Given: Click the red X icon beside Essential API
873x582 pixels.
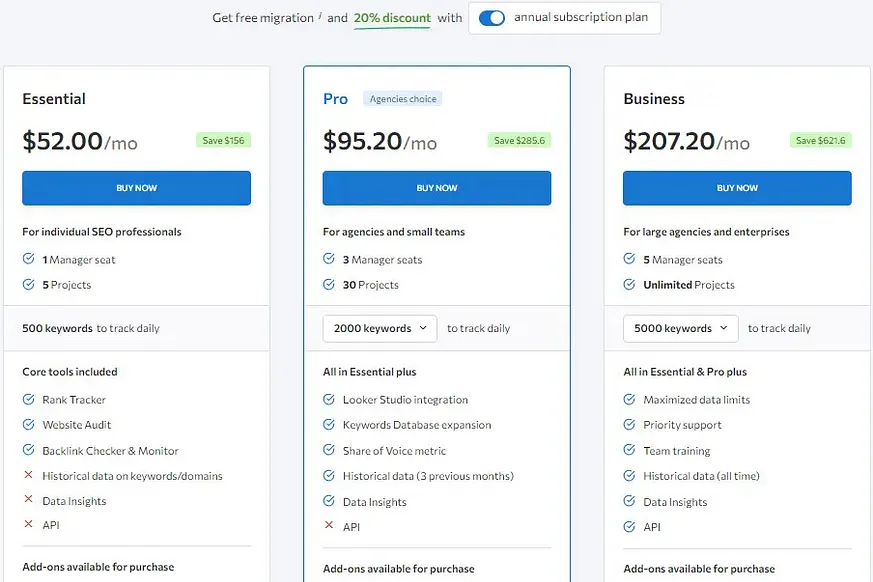Looking at the screenshot, I should pos(28,524).
